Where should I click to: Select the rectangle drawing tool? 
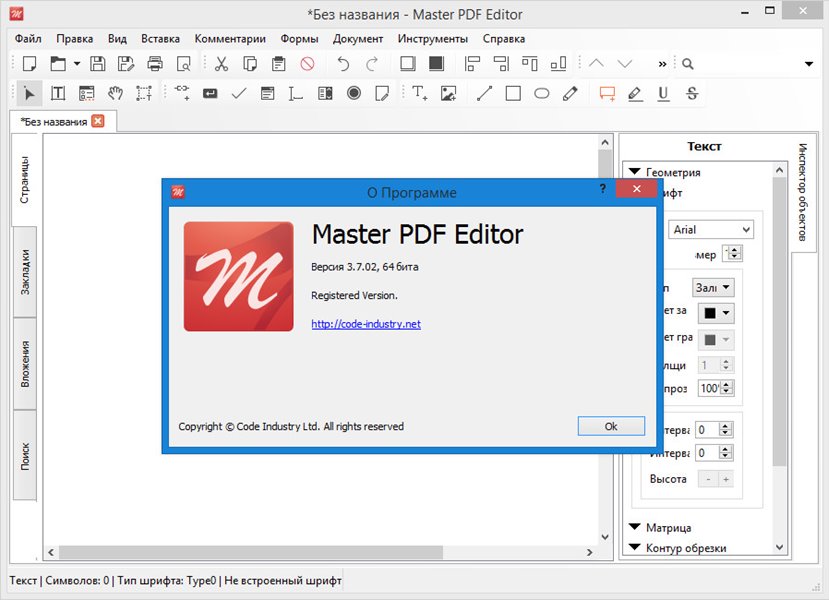513,94
